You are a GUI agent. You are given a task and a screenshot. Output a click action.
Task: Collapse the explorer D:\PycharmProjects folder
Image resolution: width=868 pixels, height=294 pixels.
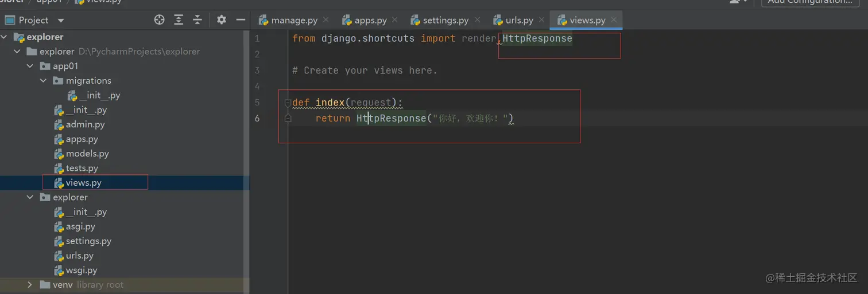coord(17,52)
